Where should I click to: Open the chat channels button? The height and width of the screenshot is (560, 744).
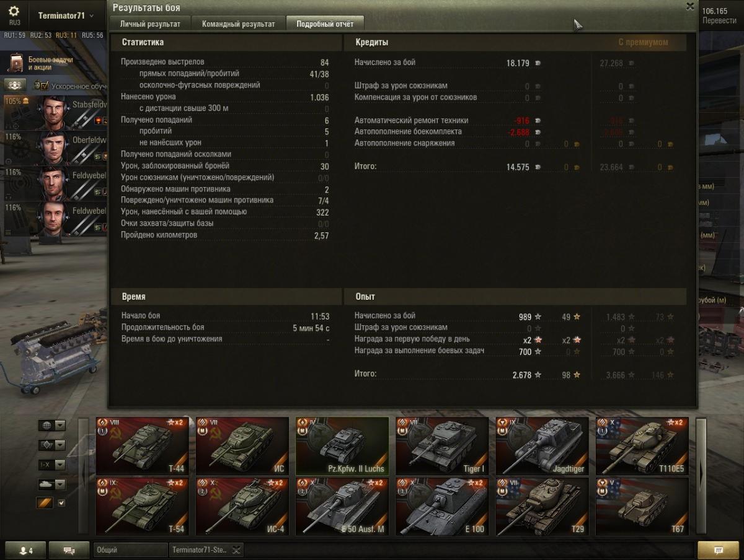pyautogui.click(x=69, y=550)
